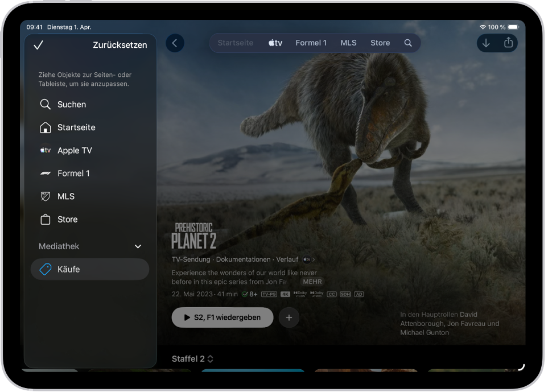Click the Dolby Atmos badge

click(x=316, y=294)
